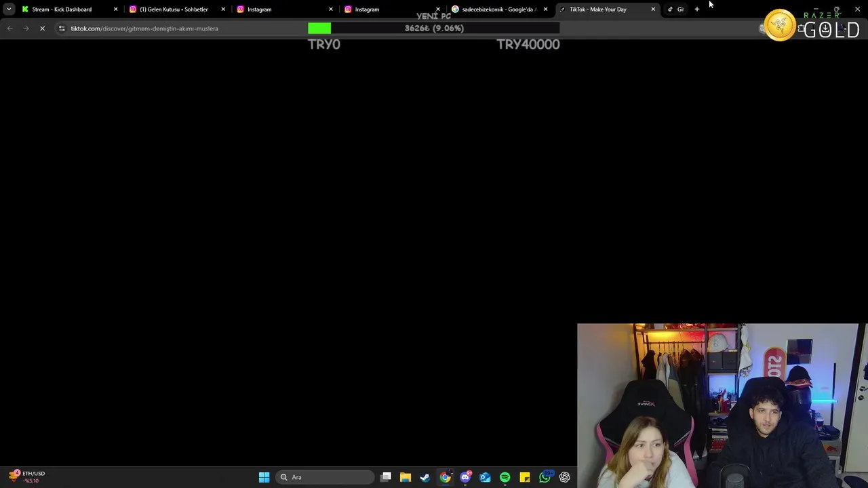Switch to the sadecebizekomik Google tab
868x488 pixels.
tap(500, 9)
